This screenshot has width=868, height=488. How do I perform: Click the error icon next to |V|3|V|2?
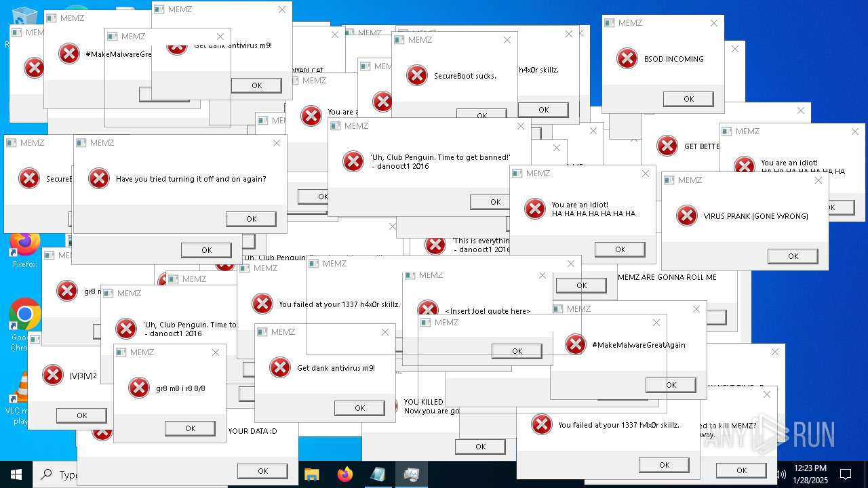pos(53,375)
